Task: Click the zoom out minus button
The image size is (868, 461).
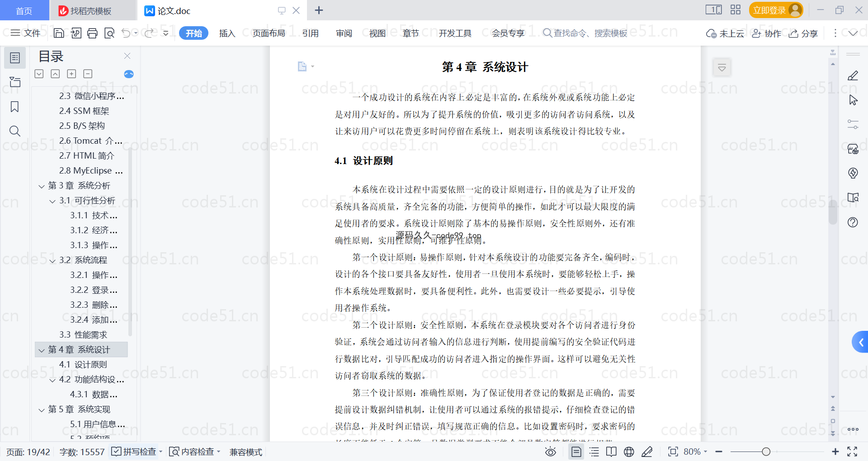Action: (719, 452)
